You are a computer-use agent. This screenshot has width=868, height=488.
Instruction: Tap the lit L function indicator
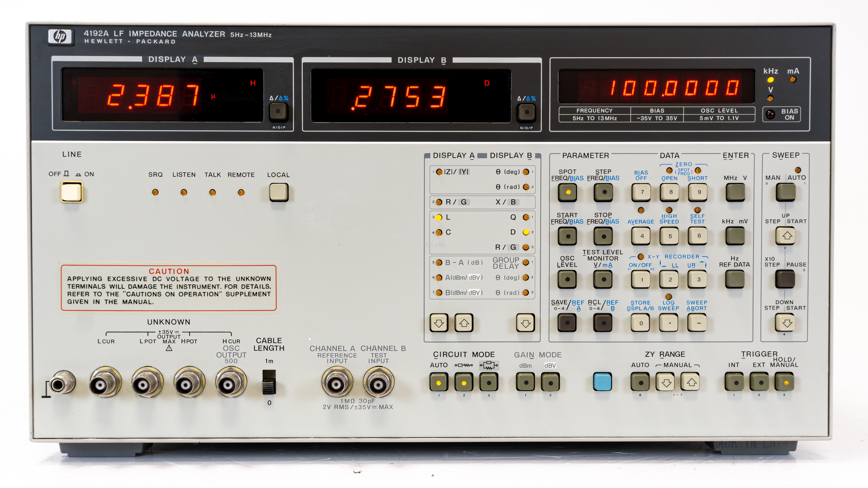point(439,217)
